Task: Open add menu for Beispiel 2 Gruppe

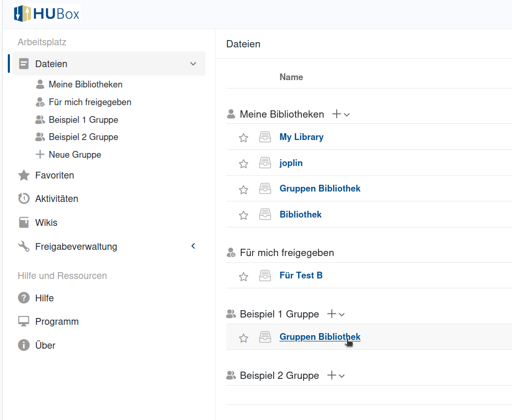Action: coord(336,375)
